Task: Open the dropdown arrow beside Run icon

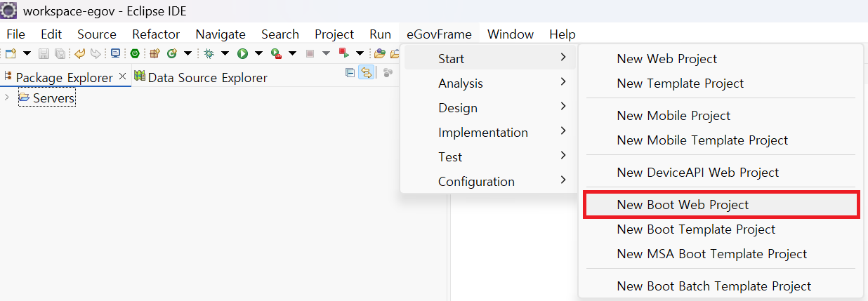Action: (x=258, y=53)
